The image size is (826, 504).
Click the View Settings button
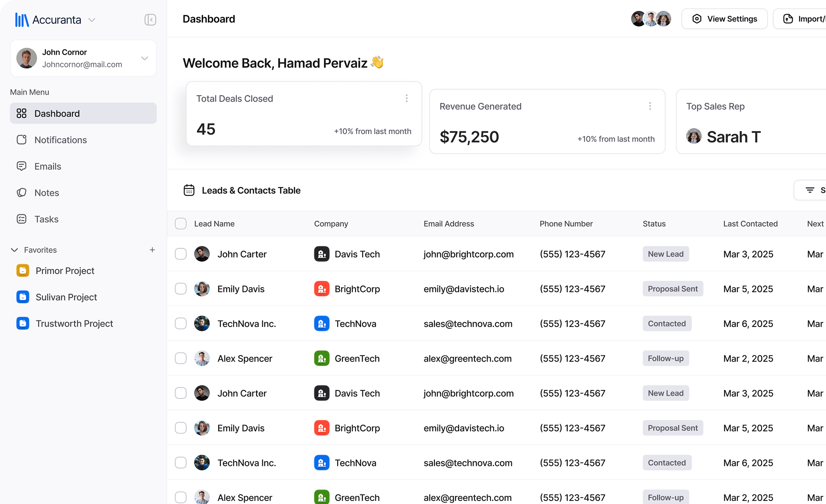724,19
